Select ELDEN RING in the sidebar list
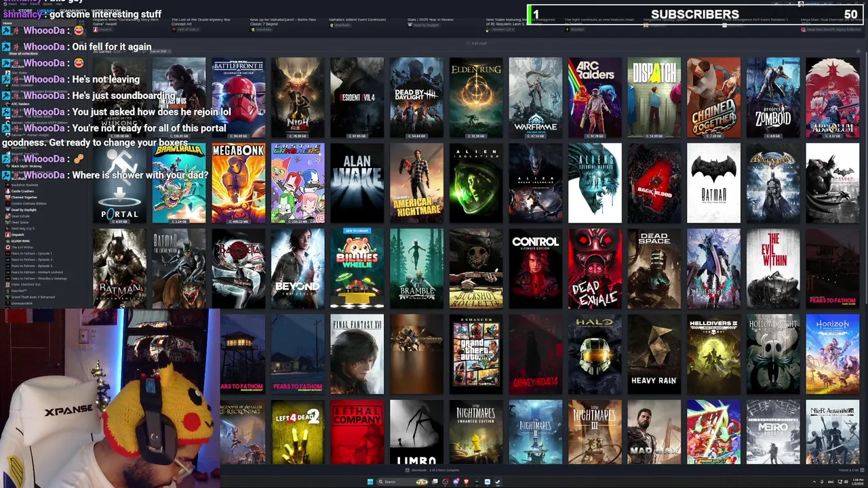This screenshot has height=488, width=868. [20, 241]
